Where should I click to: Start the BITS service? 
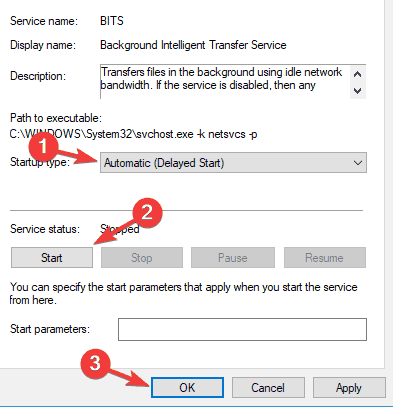click(x=52, y=257)
